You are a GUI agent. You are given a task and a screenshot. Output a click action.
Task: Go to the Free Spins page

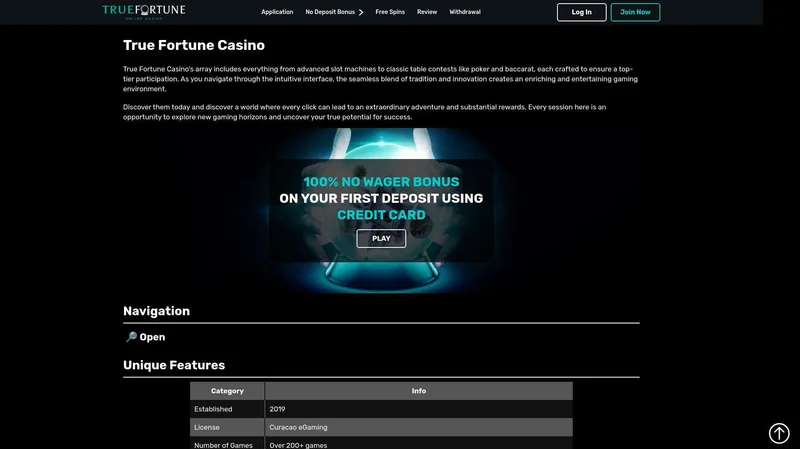point(390,12)
